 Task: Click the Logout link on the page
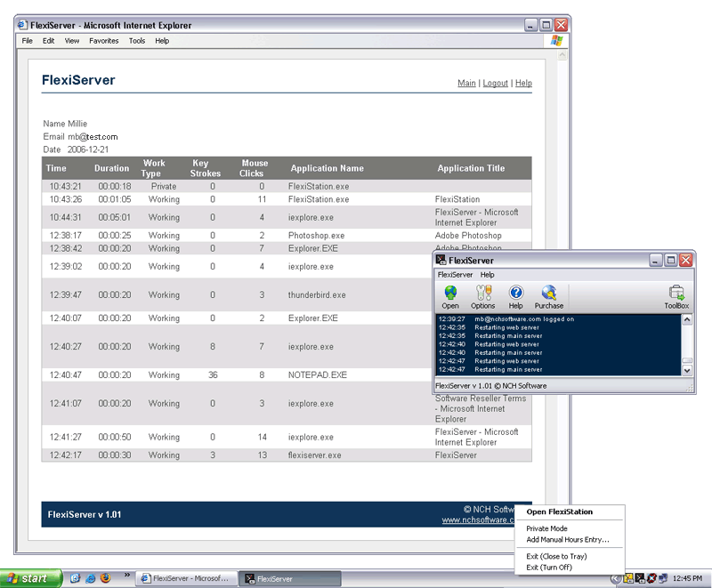[x=496, y=84]
